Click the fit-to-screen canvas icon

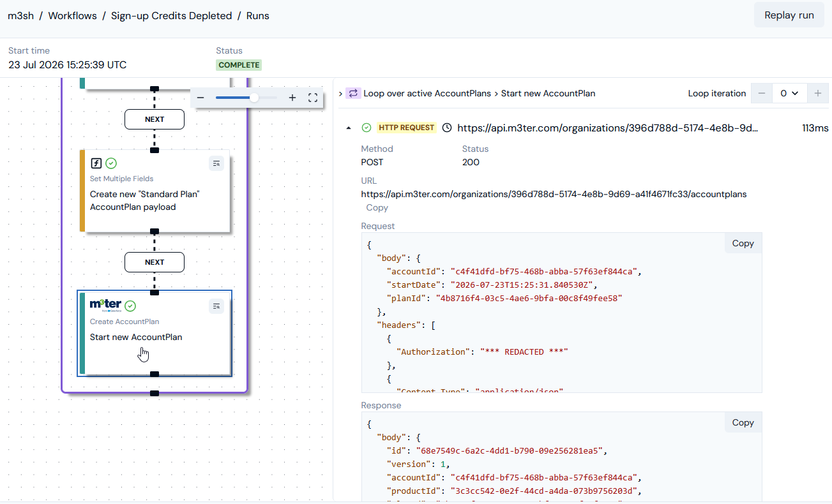[313, 98]
